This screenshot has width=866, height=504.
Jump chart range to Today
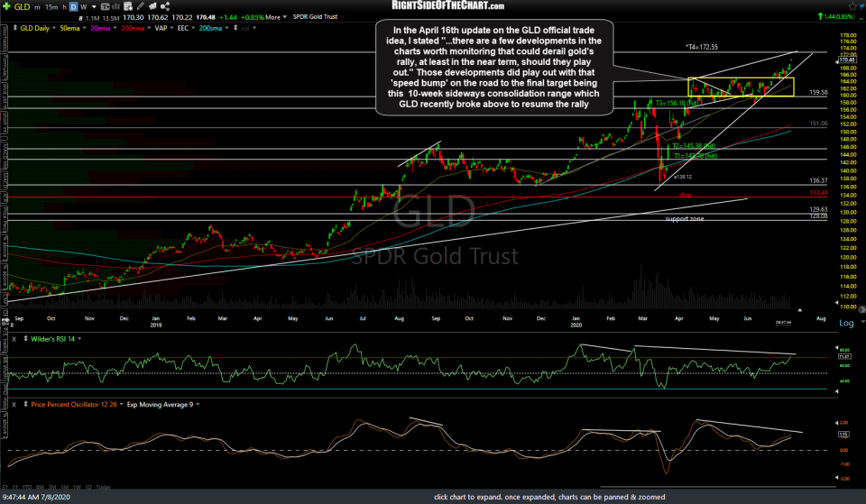103,487
